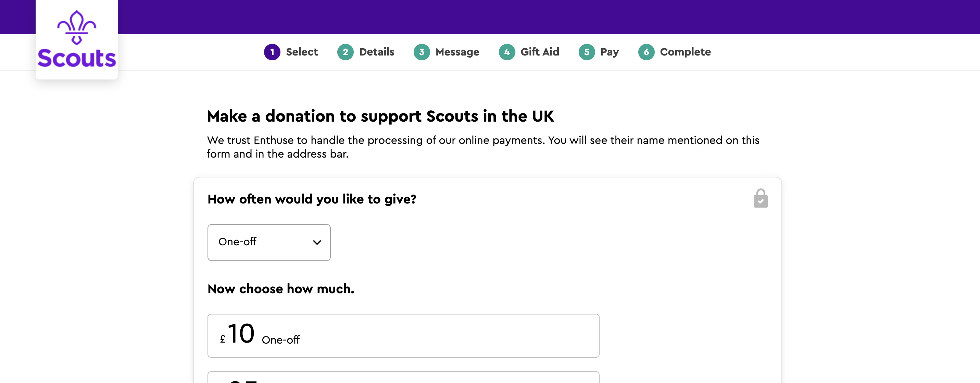Image resolution: width=980 pixels, height=383 pixels.
Task: Click the chevron arrow in frequency dropdown
Action: (x=317, y=243)
